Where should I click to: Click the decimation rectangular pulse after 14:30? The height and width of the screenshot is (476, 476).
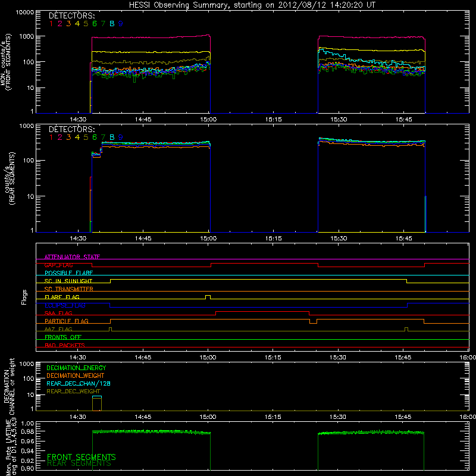coord(97,403)
